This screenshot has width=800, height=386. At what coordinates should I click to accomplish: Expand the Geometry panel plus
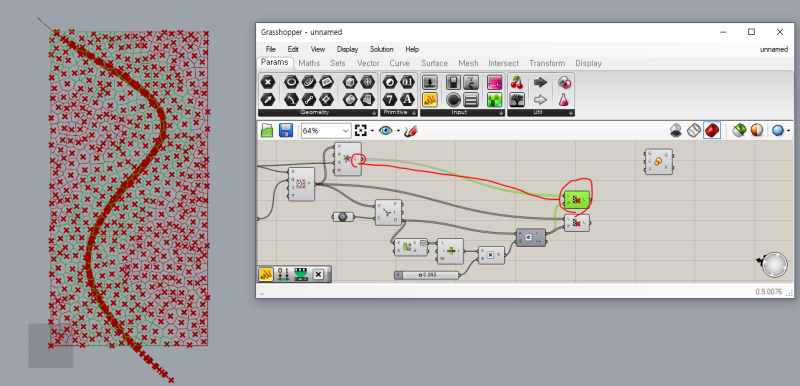(373, 113)
